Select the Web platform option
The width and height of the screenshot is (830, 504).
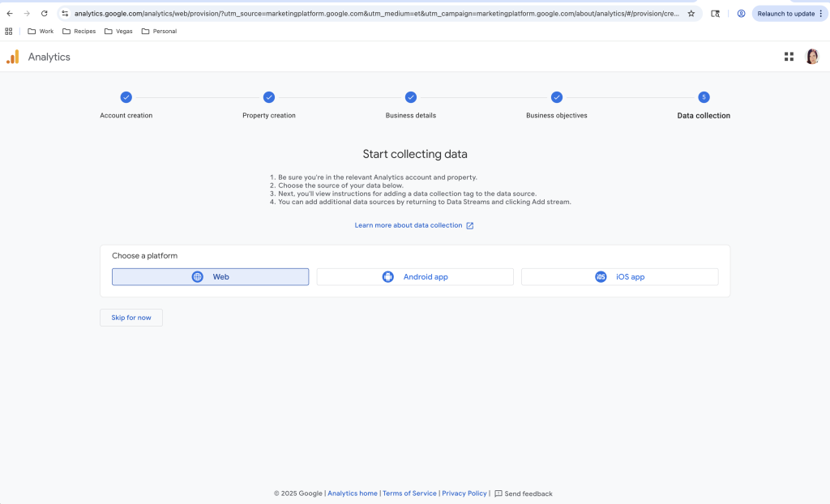pos(210,277)
